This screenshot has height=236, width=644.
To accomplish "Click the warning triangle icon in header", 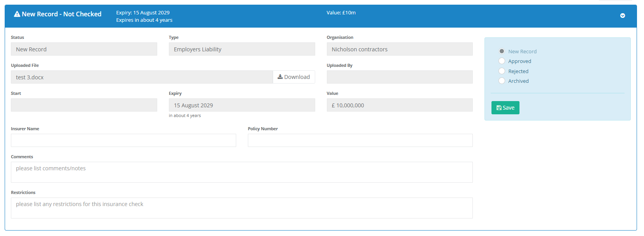I will click(17, 14).
